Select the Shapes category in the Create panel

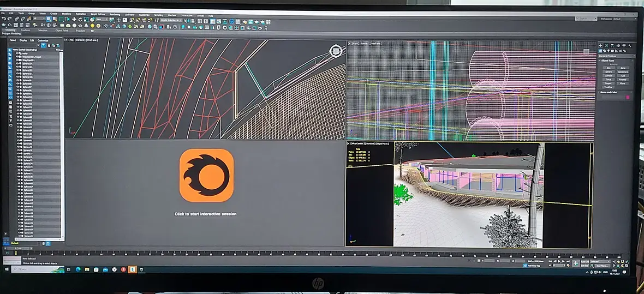[605, 51]
